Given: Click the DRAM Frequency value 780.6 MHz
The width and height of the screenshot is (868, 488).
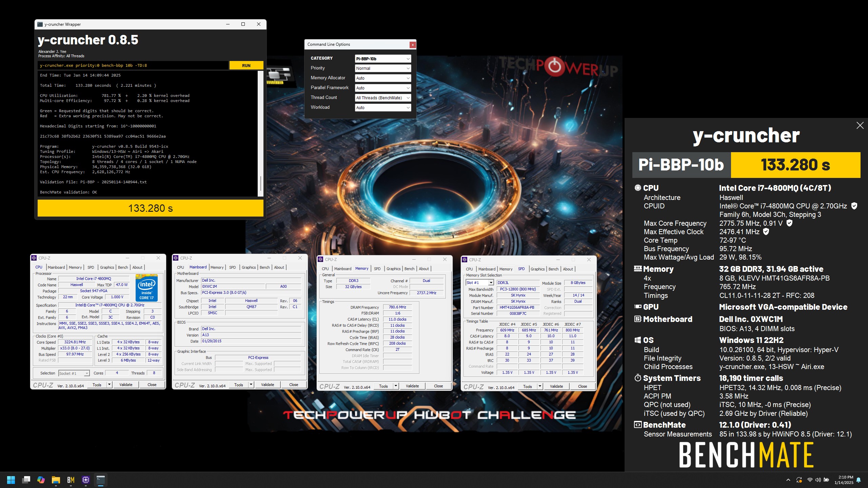Looking at the screenshot, I should [397, 307].
